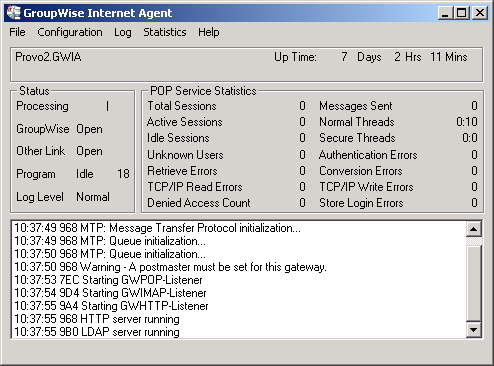Click the Messages Sent statistic

[356, 106]
